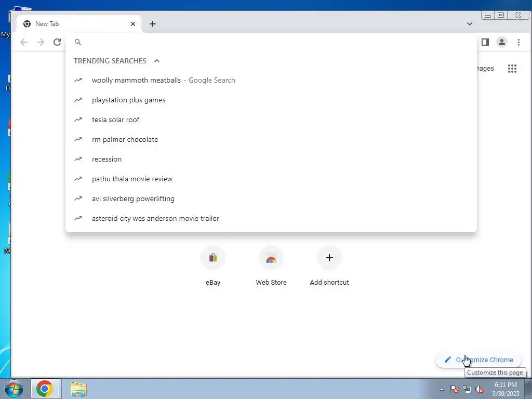Viewport: 532px width, 399px height.
Task: Select suggestion playstation plus games
Action: coord(271,100)
